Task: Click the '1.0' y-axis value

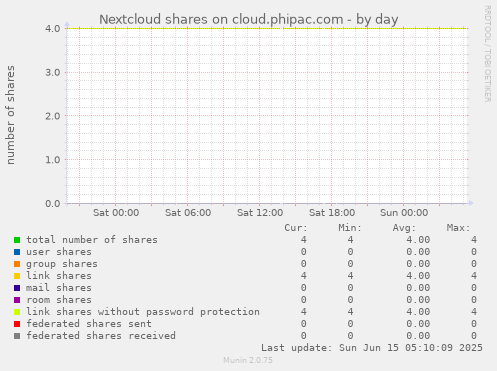Action: tap(53, 160)
